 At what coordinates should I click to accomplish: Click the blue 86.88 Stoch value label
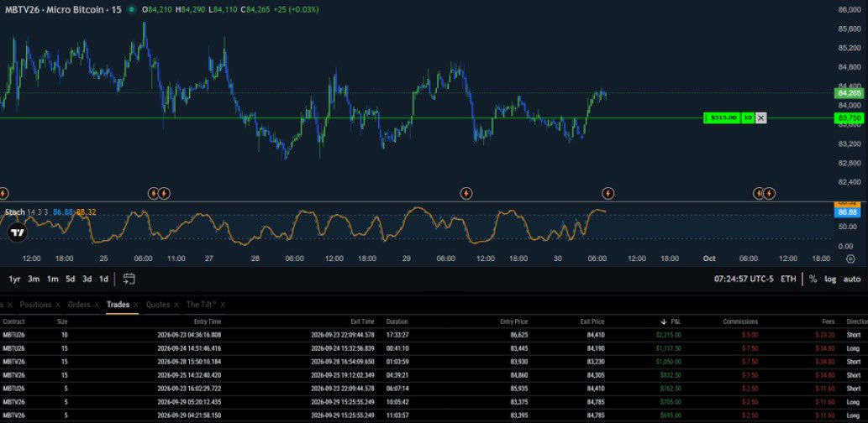point(849,212)
